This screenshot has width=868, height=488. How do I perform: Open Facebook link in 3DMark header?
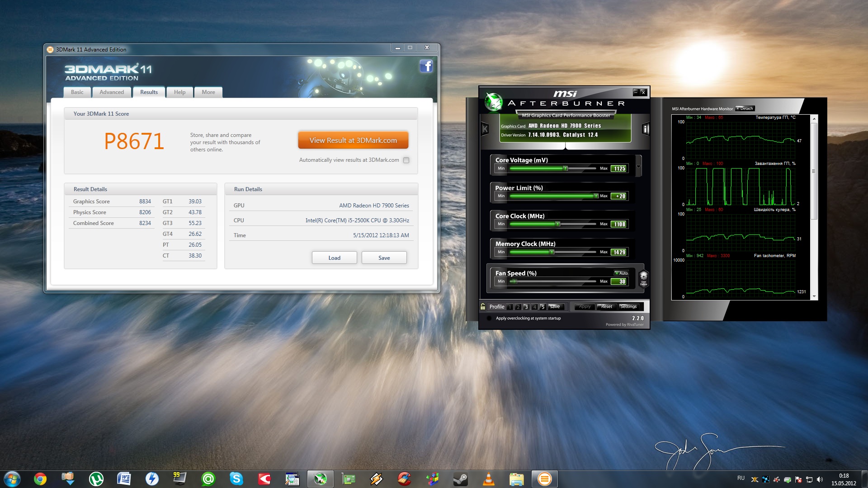[426, 66]
